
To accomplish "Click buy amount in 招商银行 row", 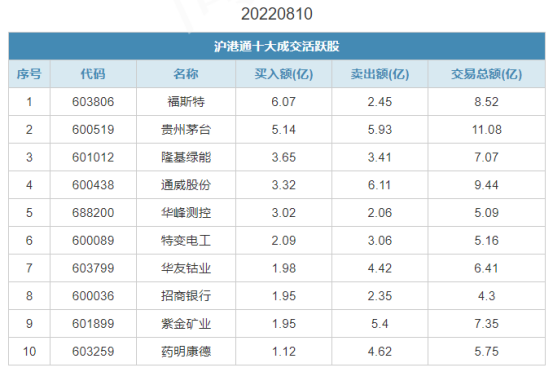I will tap(283, 296).
